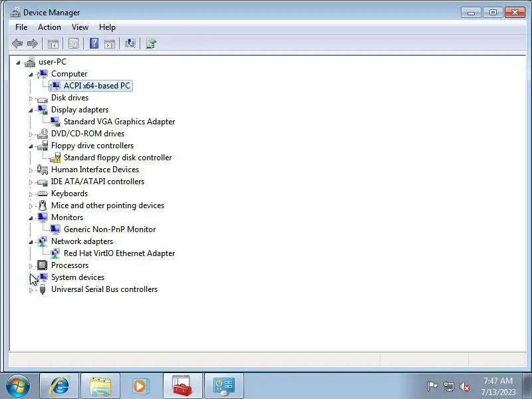Toggle the Show/Hide Console Tree icon
The width and height of the screenshot is (532, 399).
(x=53, y=43)
